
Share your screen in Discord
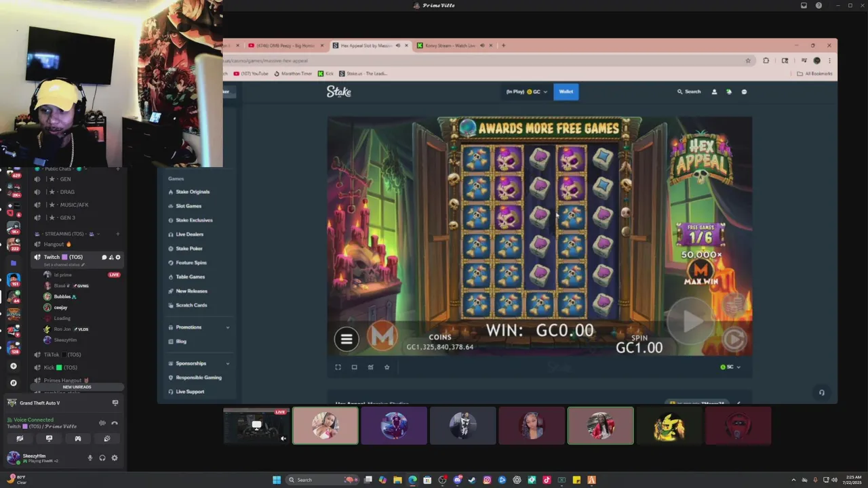click(x=49, y=439)
